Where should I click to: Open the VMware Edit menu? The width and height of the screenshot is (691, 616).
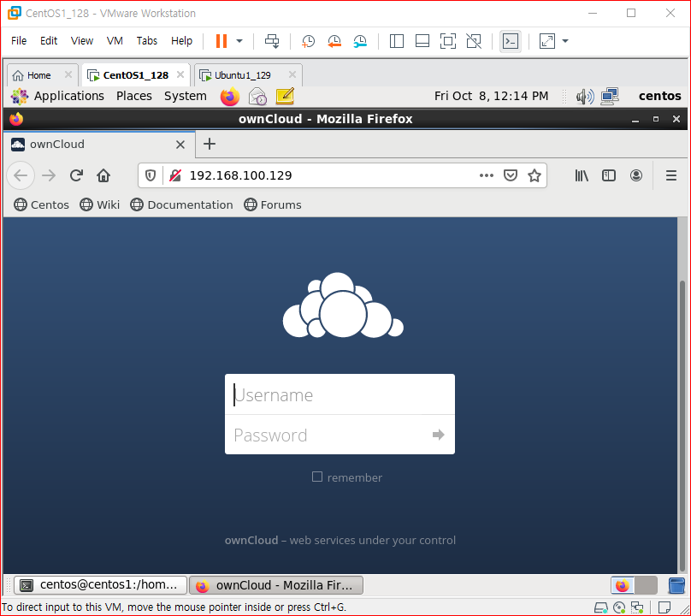49,40
